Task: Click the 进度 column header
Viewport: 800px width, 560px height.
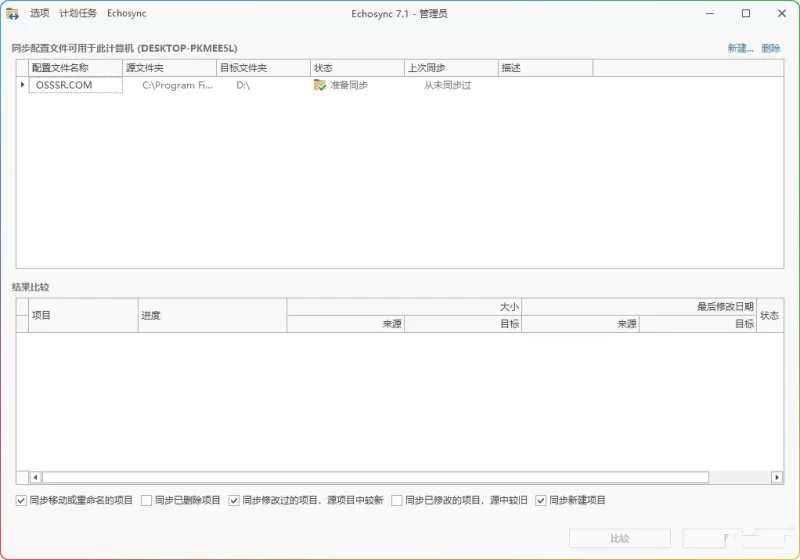Action: [212, 315]
